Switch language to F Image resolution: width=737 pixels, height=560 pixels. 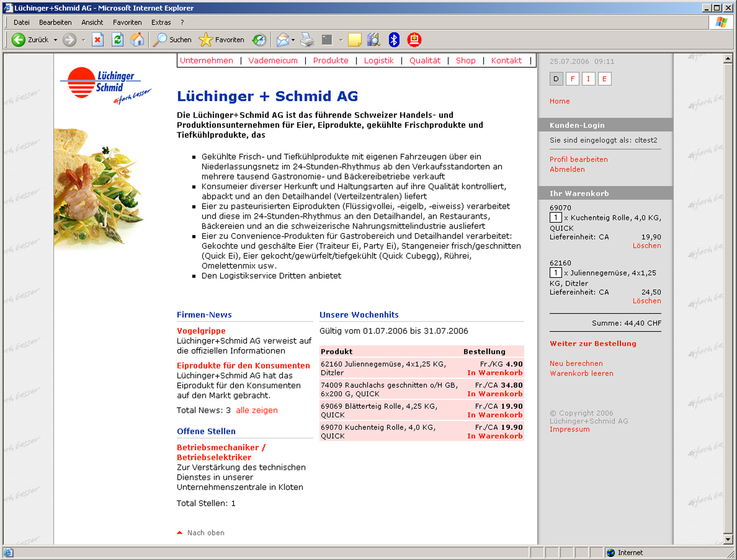[572, 79]
